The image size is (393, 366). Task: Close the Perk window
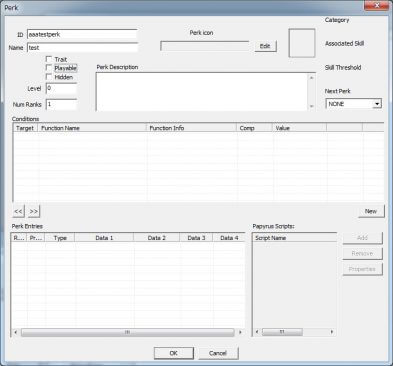click(377, 5)
